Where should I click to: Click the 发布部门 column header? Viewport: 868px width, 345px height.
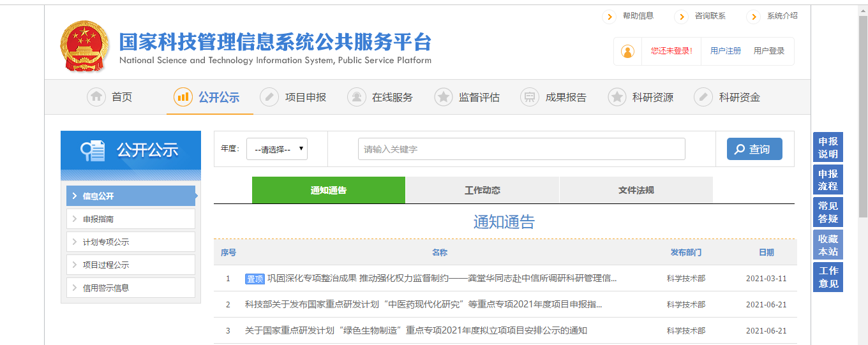(686, 253)
